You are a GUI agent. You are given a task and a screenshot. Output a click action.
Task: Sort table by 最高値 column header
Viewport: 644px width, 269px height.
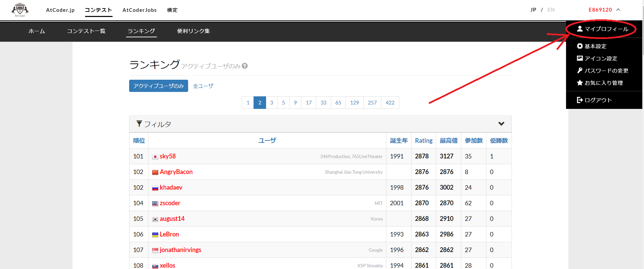449,140
